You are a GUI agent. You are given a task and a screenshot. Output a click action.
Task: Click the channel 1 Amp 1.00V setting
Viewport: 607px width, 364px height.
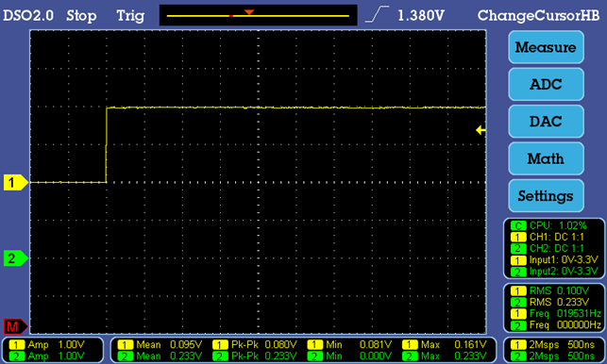pyautogui.click(x=47, y=344)
